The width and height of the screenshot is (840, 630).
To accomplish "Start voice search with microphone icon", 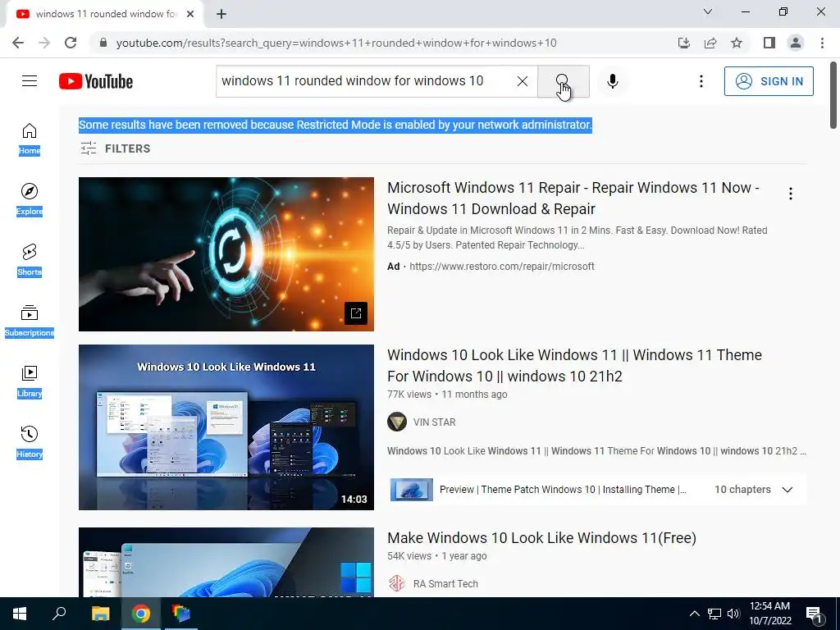I will click(612, 81).
